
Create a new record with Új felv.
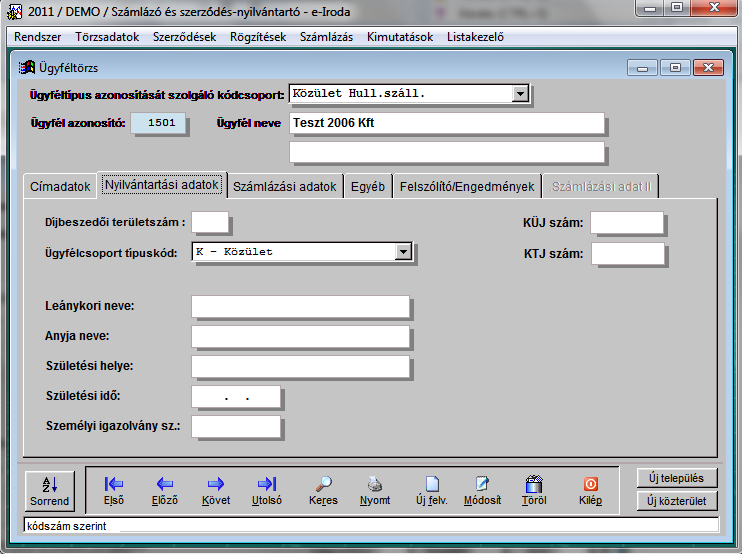click(x=431, y=489)
